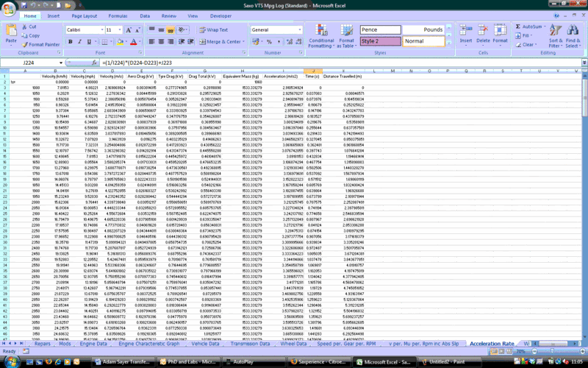Open the Clear menu
The height and width of the screenshot is (368, 588).
coord(526,44)
